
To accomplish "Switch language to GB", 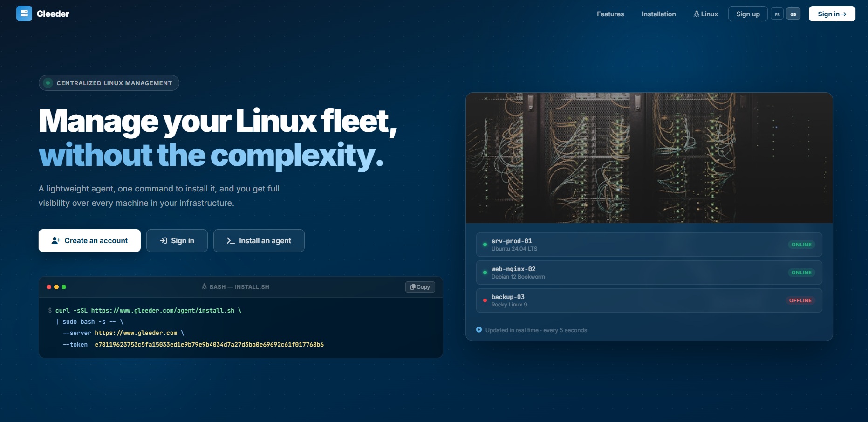I will (793, 14).
